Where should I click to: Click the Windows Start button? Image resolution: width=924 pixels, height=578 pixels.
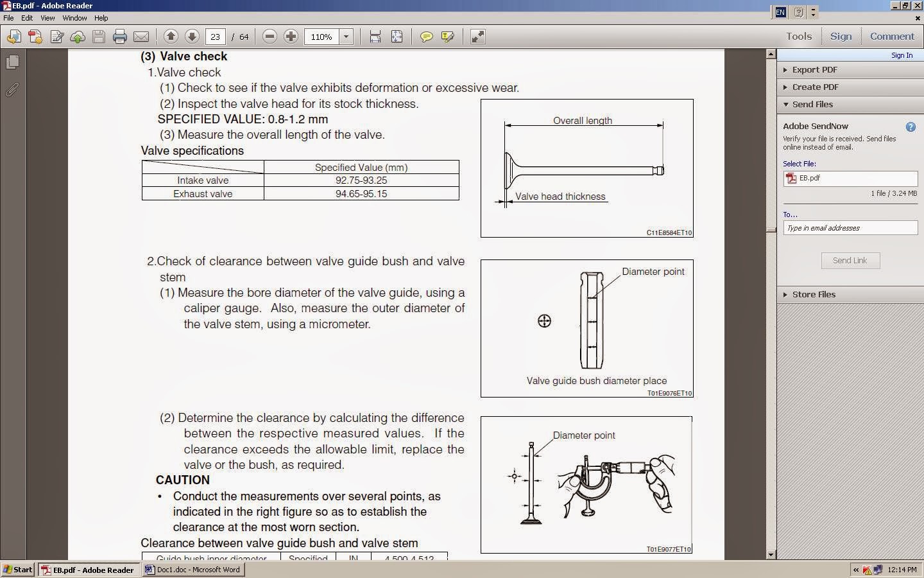[x=18, y=570]
